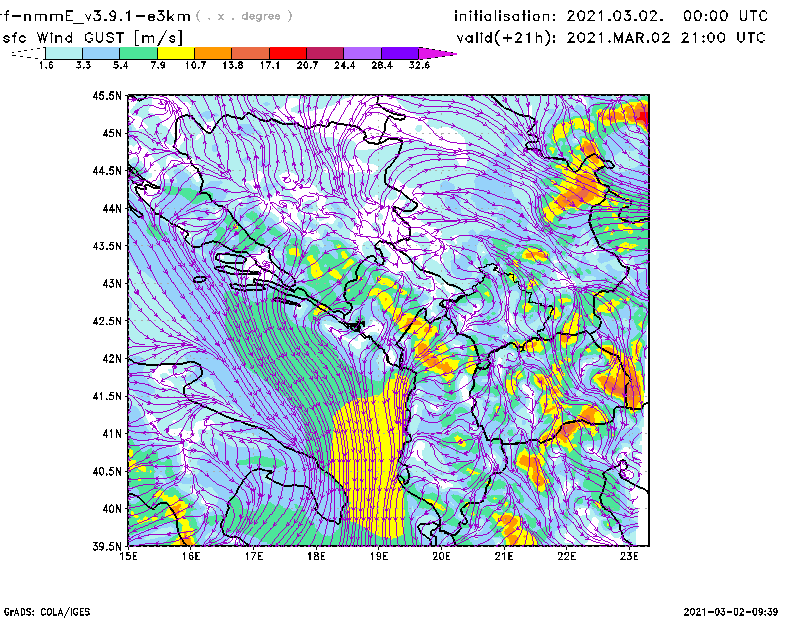Click the '2021-03-02-09:39' timestamp
Image resolution: width=800 pixels, height=618 pixels.
(x=731, y=612)
